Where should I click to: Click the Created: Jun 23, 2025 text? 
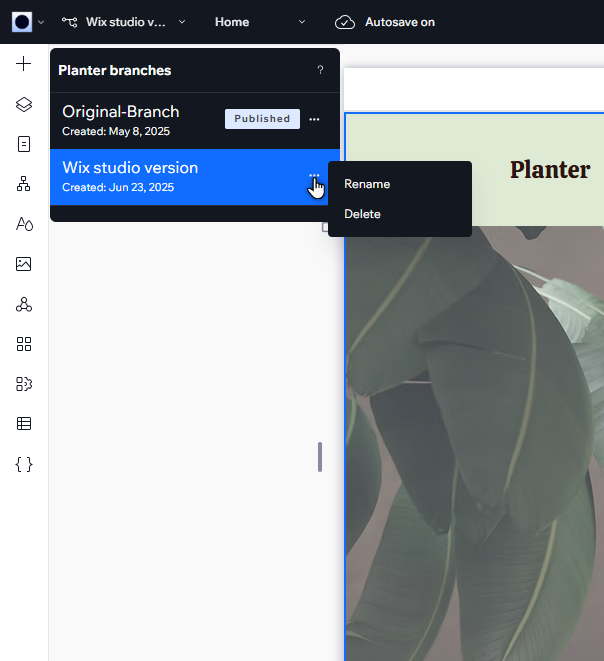tap(118, 187)
